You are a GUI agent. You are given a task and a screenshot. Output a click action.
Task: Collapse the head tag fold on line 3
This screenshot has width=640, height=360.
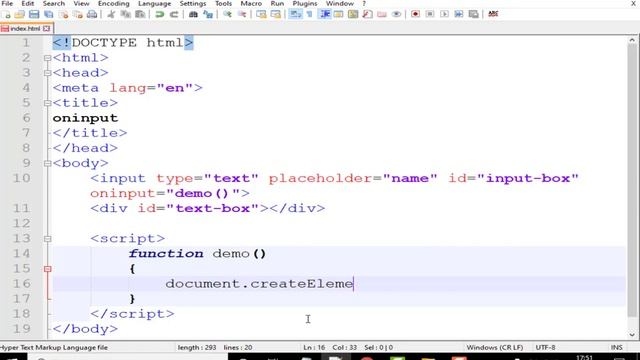47,73
